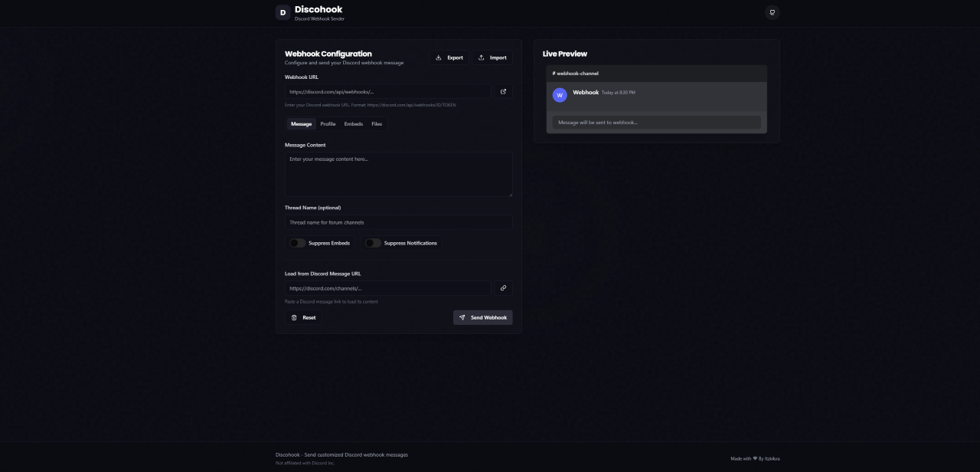
Task: Click the theme icon in the top-right corner
Action: [x=772, y=12]
